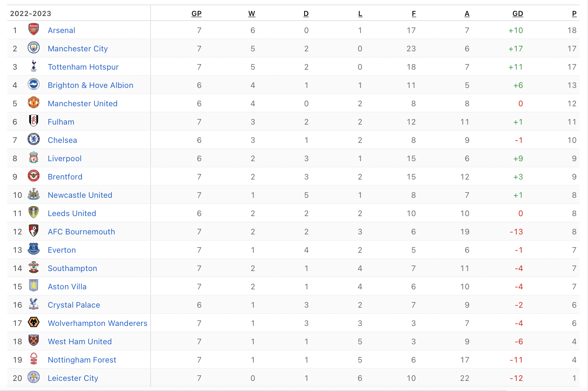
Task: Click the Liverpool crest icon
Action: tap(34, 158)
